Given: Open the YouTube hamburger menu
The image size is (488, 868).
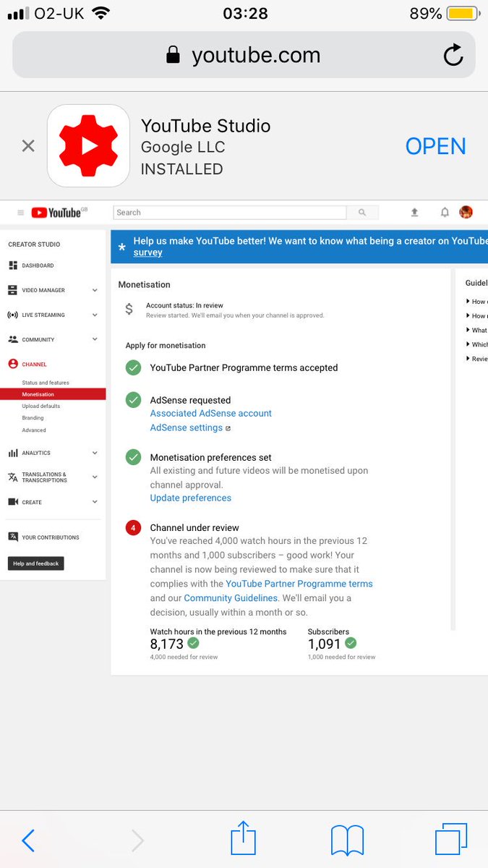Looking at the screenshot, I should point(20,213).
